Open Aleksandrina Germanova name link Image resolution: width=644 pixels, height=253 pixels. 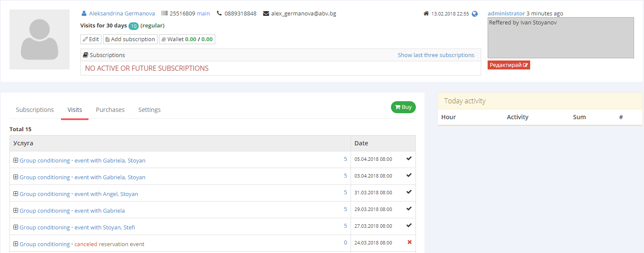point(122,13)
